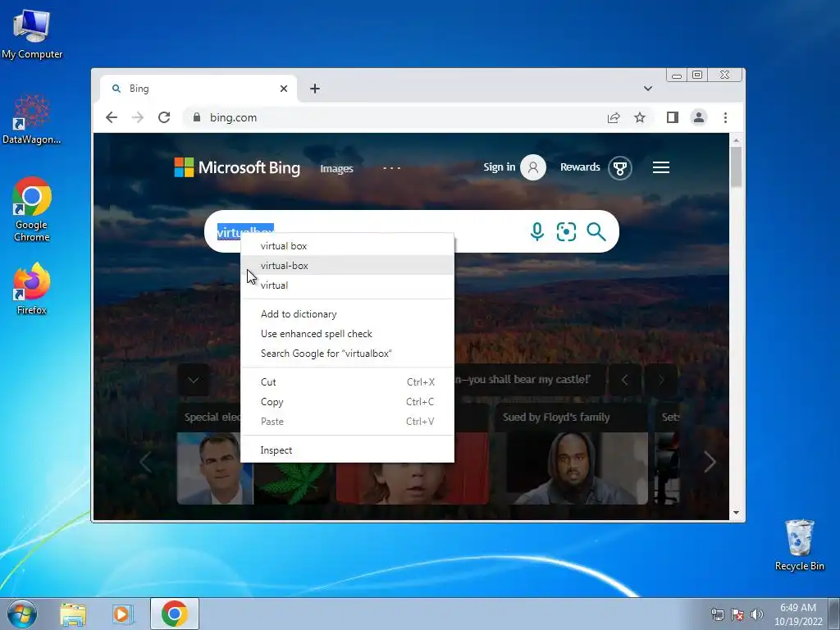Open 'Special elec...' news card
This screenshot has width=840, height=630.
point(209,454)
